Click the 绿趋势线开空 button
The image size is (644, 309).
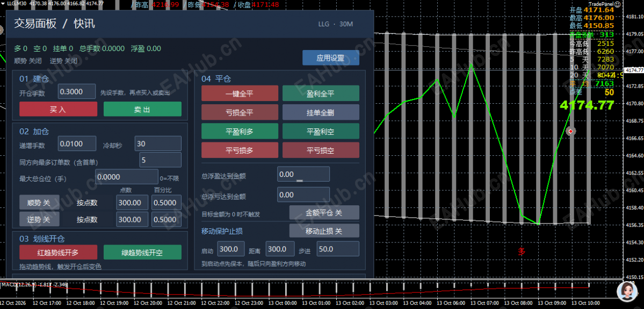click(142, 252)
